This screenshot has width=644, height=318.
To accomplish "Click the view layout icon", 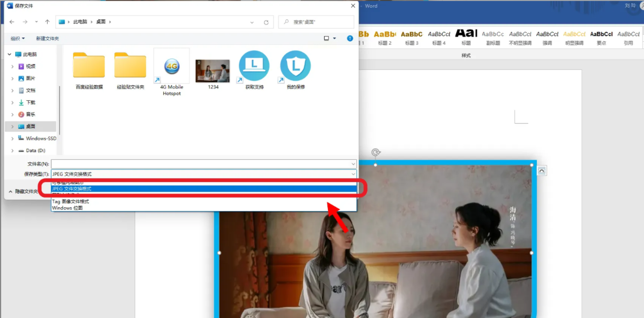I will [326, 38].
